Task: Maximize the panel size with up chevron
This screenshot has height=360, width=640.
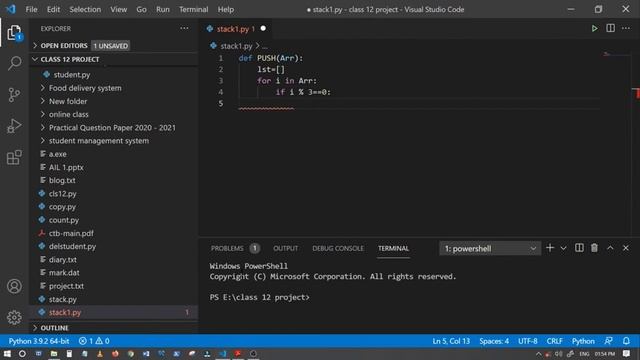Action: click(610, 248)
